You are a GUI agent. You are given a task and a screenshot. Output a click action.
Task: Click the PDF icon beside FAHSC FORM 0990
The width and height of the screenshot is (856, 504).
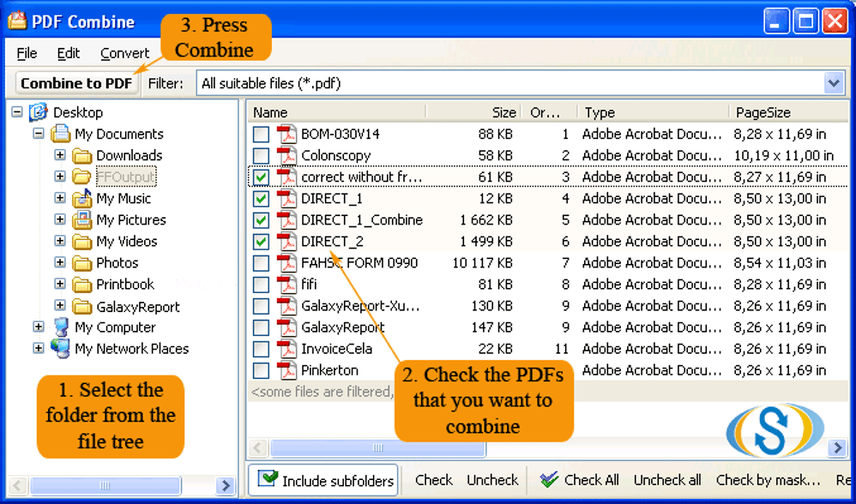286,263
